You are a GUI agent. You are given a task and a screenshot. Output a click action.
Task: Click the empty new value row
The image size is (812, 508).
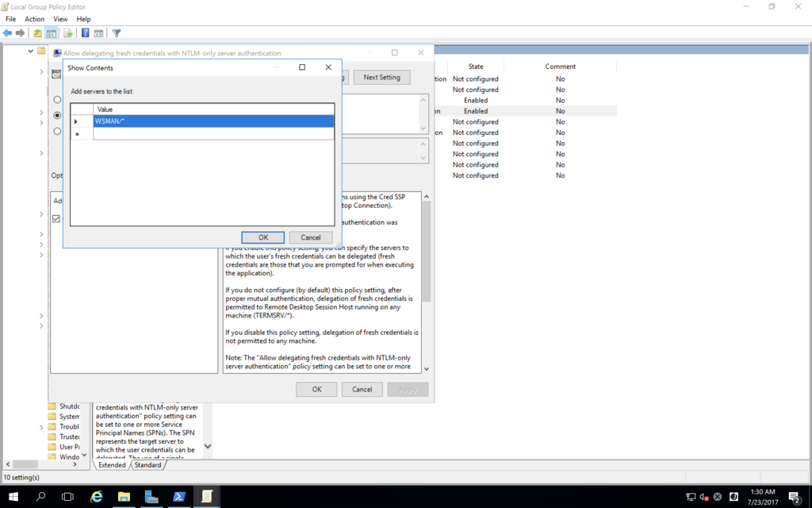(213, 134)
